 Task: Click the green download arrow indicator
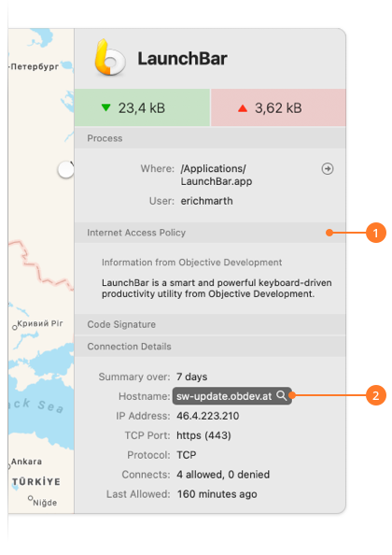coord(105,107)
